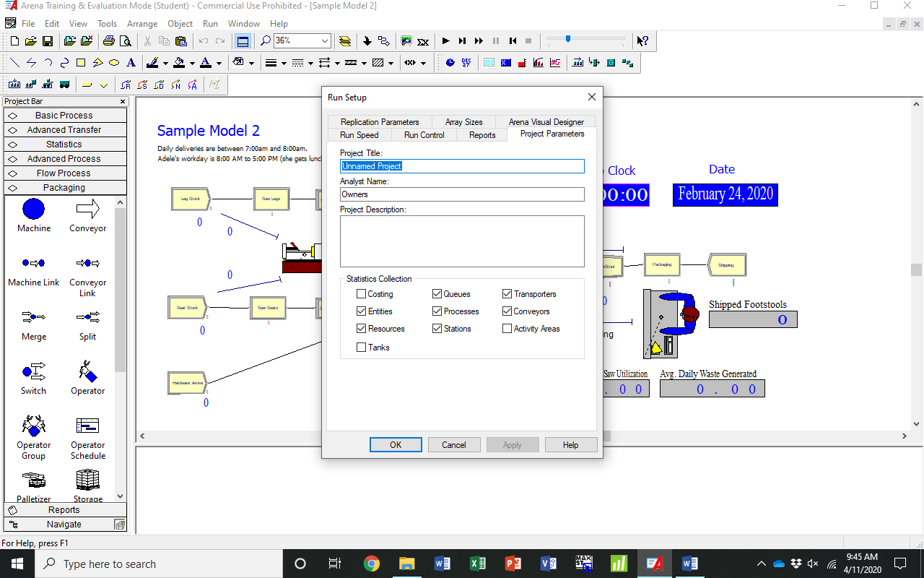Click the Route 'R' path icon
Image resolution: width=924 pixels, height=578 pixels.
126,85
